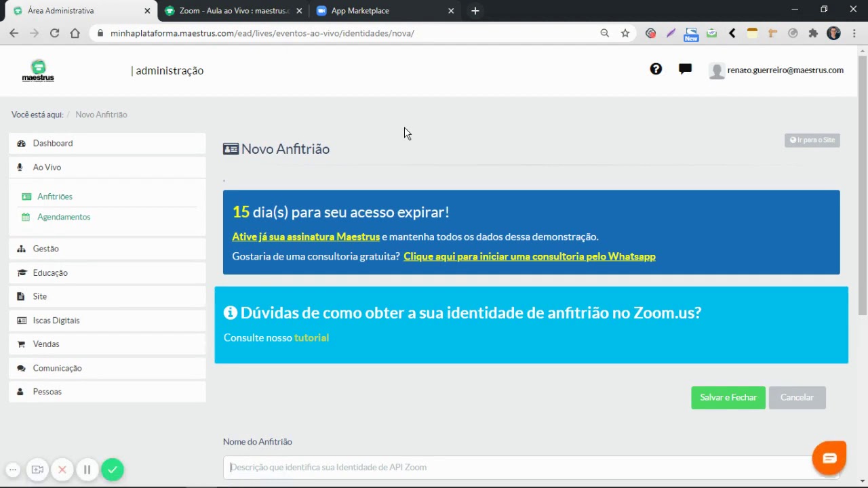This screenshot has height=488, width=868.
Task: Collapse the Ao Vivo sidebar section
Action: (x=107, y=167)
